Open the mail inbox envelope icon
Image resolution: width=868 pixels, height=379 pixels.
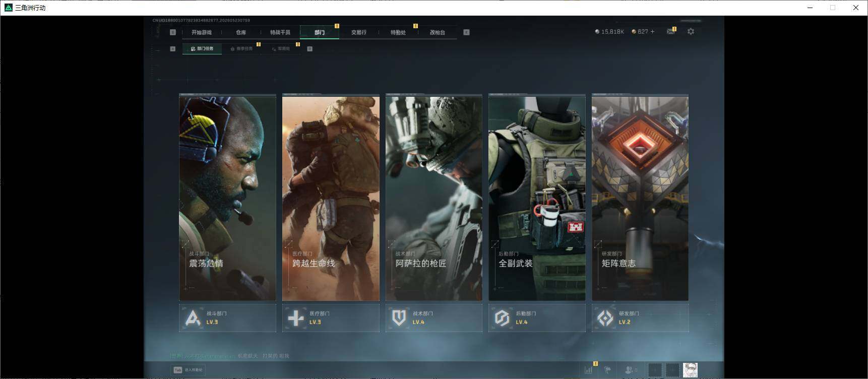pyautogui.click(x=670, y=31)
